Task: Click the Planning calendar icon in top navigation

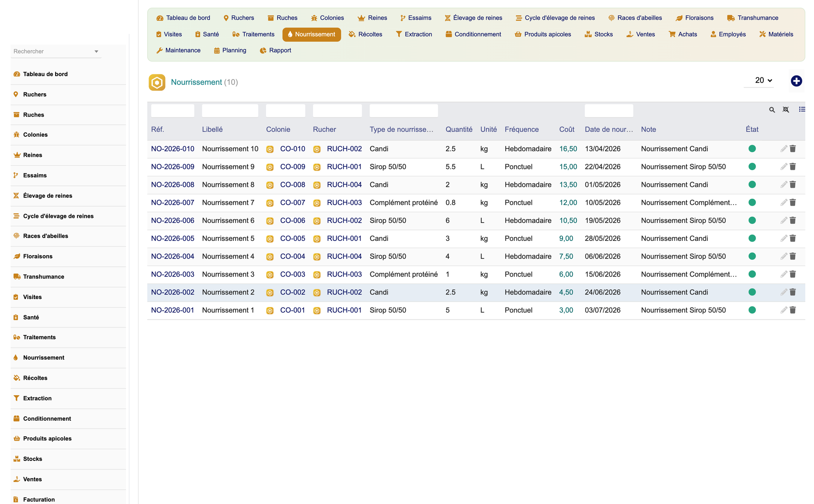Action: (217, 51)
